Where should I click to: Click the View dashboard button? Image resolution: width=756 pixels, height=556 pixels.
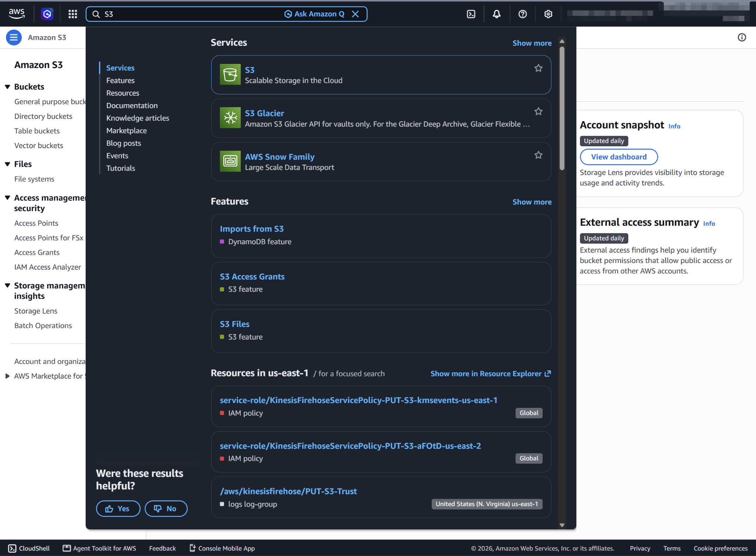tap(619, 157)
